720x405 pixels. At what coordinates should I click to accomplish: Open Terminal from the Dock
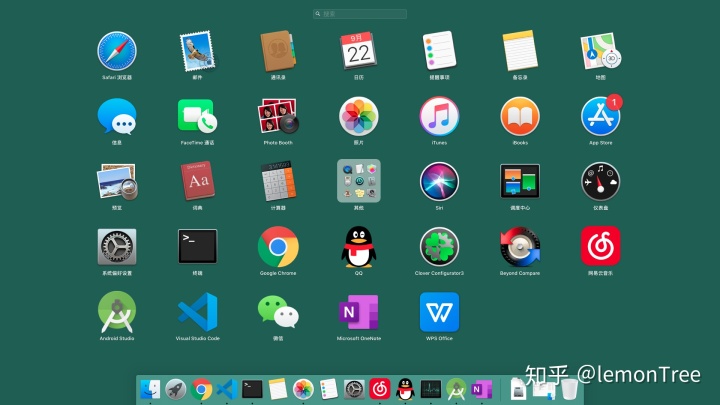tap(252, 389)
